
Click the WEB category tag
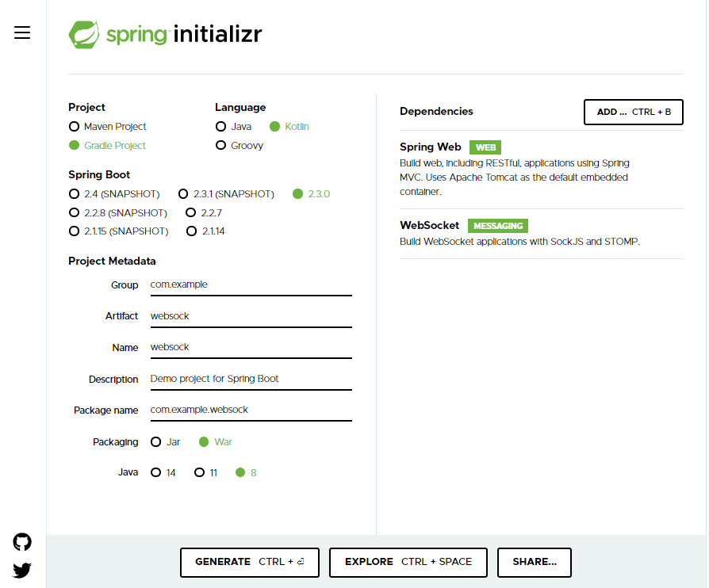pos(485,147)
